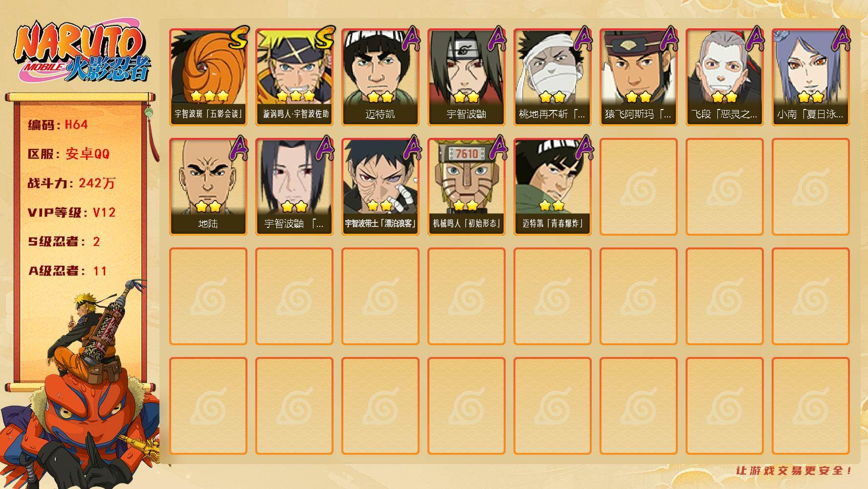Pick the 猿飞阿斯玛 ninja card
The image size is (868, 489).
click(x=638, y=77)
